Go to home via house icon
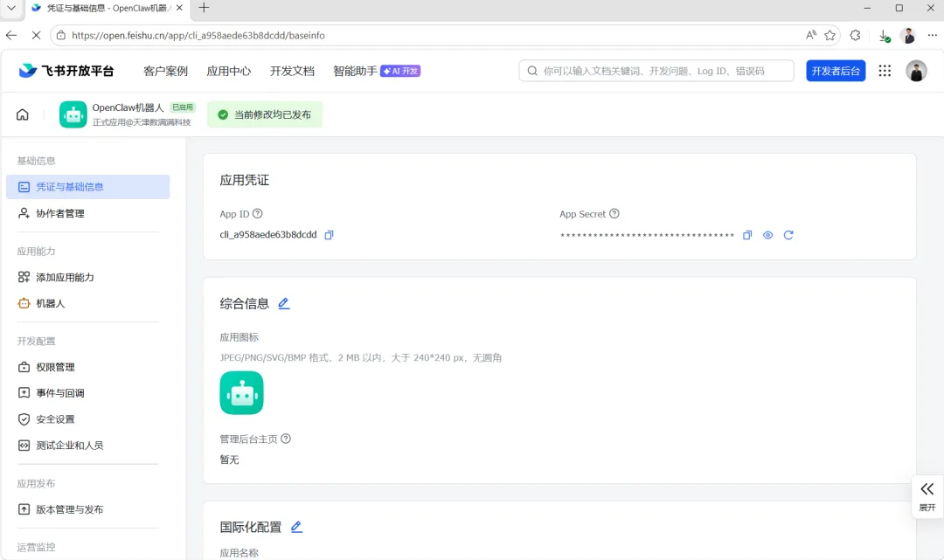944x560 pixels. coord(22,114)
